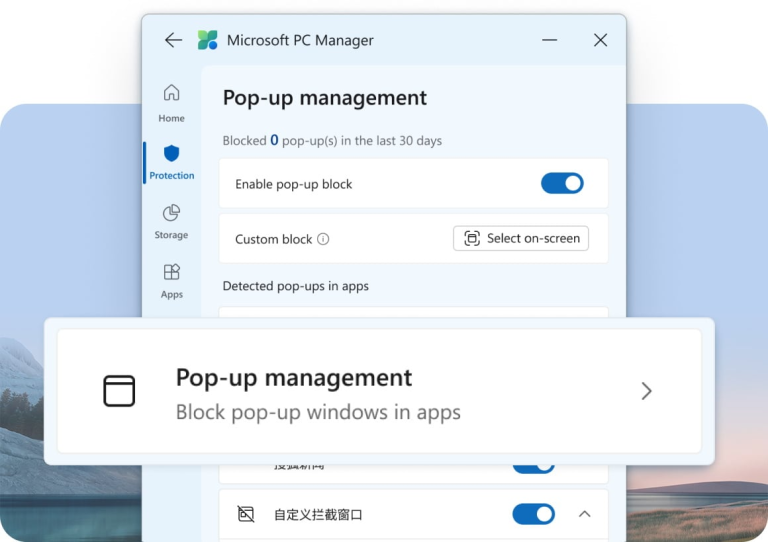768x542 pixels.
Task: Collapse the 自定义拦截窗口 row
Action: point(584,514)
